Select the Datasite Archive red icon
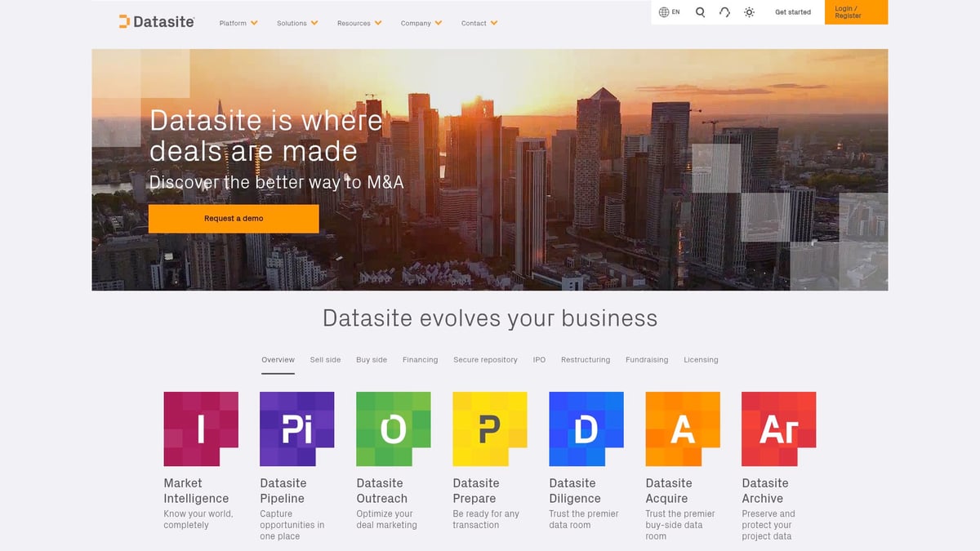 778,425
